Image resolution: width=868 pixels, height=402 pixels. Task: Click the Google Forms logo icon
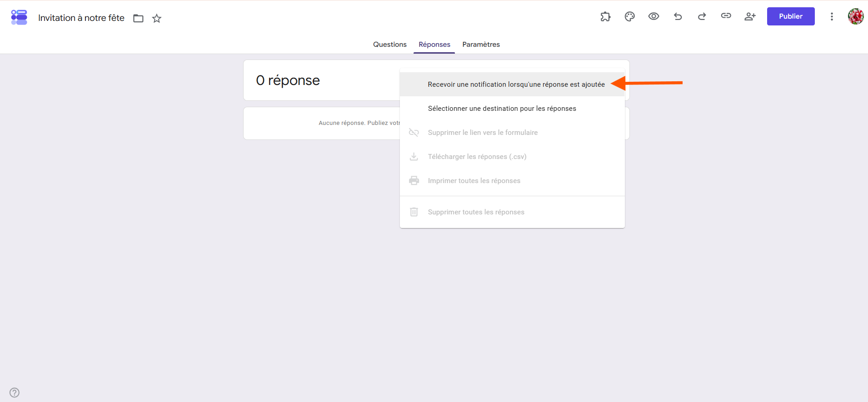tap(19, 17)
